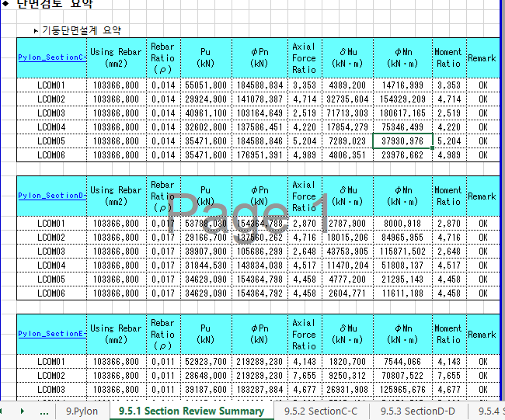Select the Moment Ratio 7,655 cell
Image resolution: width=505 pixels, height=420 pixels.
click(x=448, y=375)
